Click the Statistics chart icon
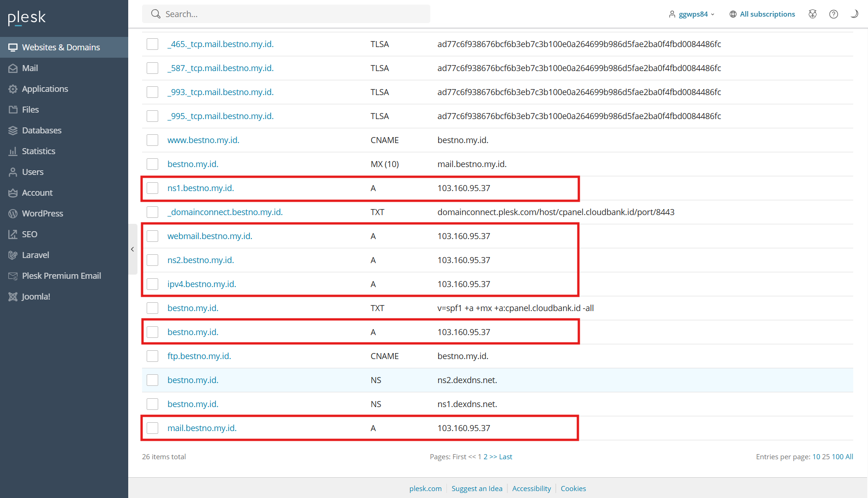This screenshot has width=868, height=498. click(13, 151)
